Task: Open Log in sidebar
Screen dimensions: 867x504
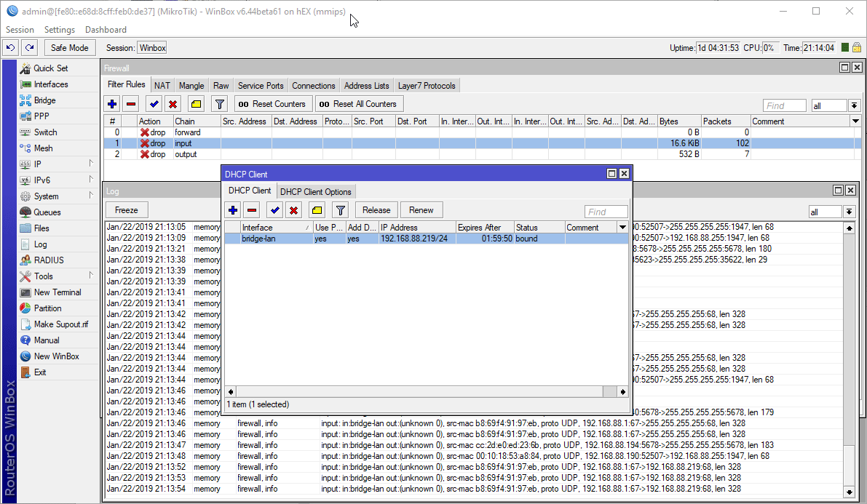Action: click(40, 245)
